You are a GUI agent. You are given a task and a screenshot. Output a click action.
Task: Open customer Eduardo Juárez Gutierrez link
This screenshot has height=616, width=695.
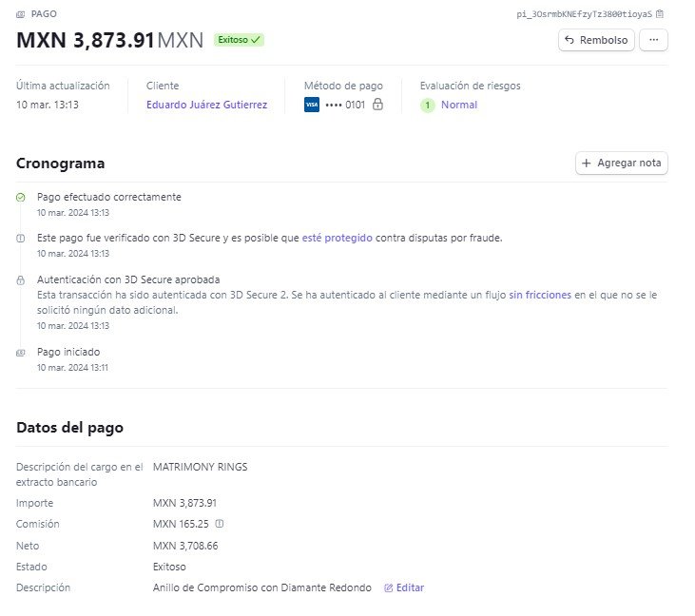[x=207, y=105]
